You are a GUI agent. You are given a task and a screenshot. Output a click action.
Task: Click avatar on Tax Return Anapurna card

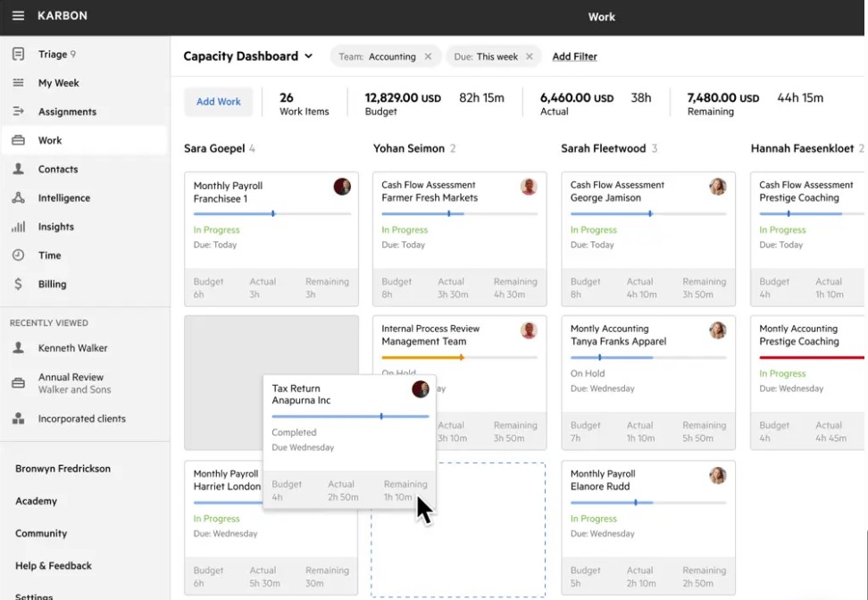point(421,389)
